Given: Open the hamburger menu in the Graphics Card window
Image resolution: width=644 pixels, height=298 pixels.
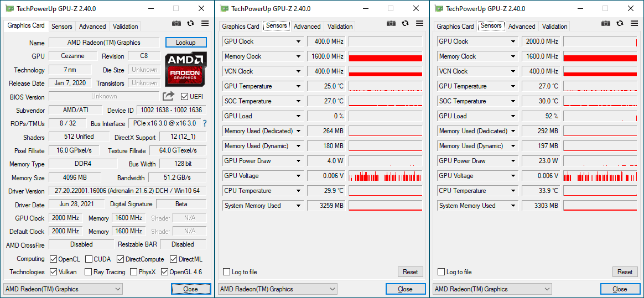Looking at the screenshot, I should [x=205, y=24].
